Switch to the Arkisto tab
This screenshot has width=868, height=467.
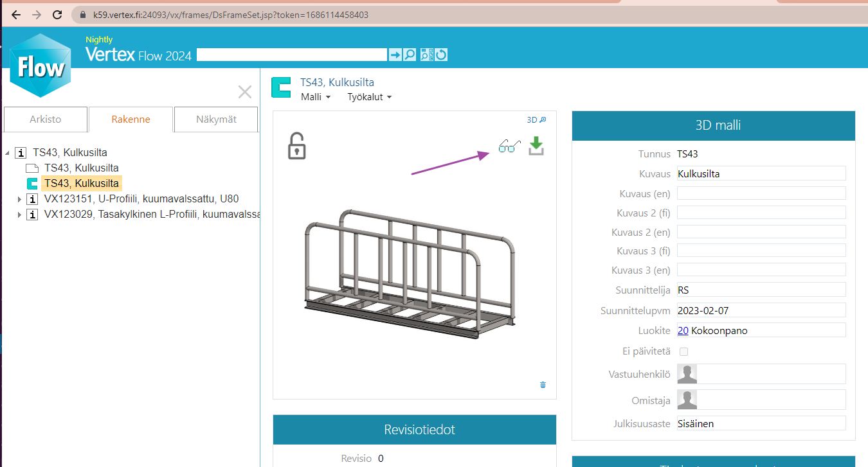coord(46,119)
